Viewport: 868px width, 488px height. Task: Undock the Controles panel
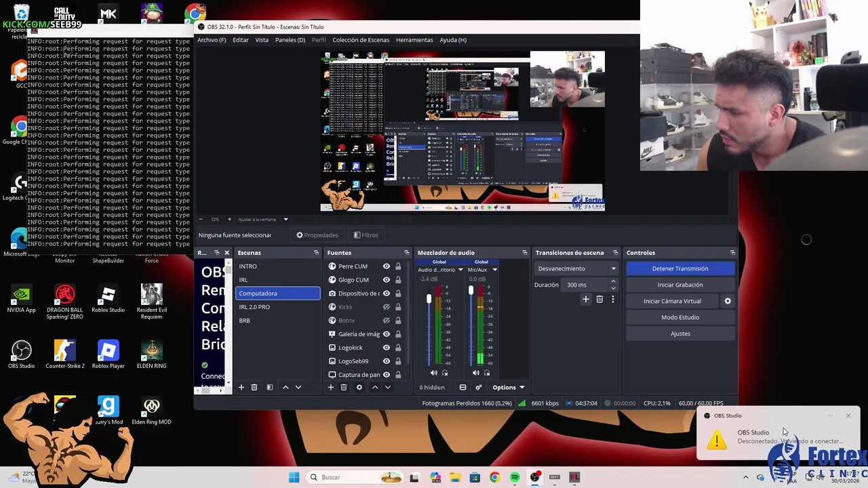pyautogui.click(x=732, y=253)
